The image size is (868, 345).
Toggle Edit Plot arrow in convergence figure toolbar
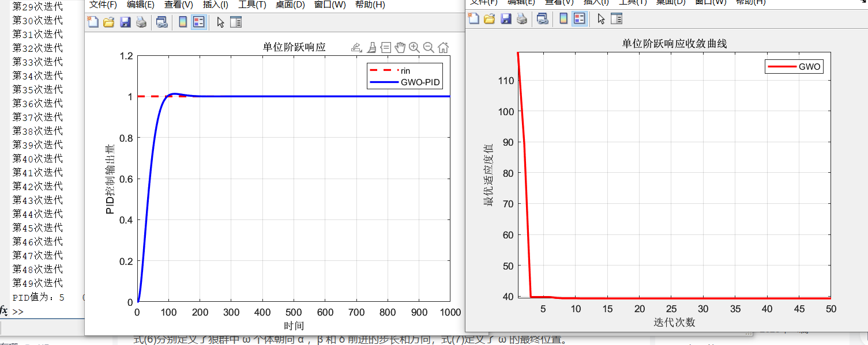click(601, 19)
